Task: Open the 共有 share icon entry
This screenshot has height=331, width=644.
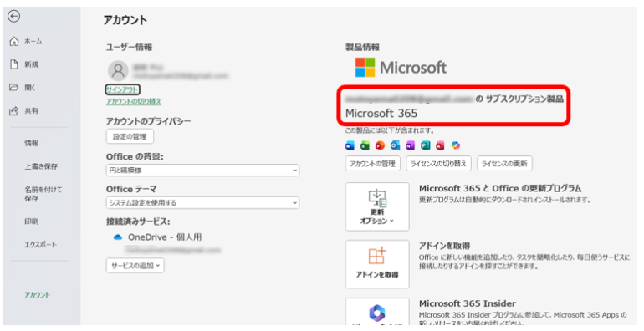Action: click(x=14, y=110)
